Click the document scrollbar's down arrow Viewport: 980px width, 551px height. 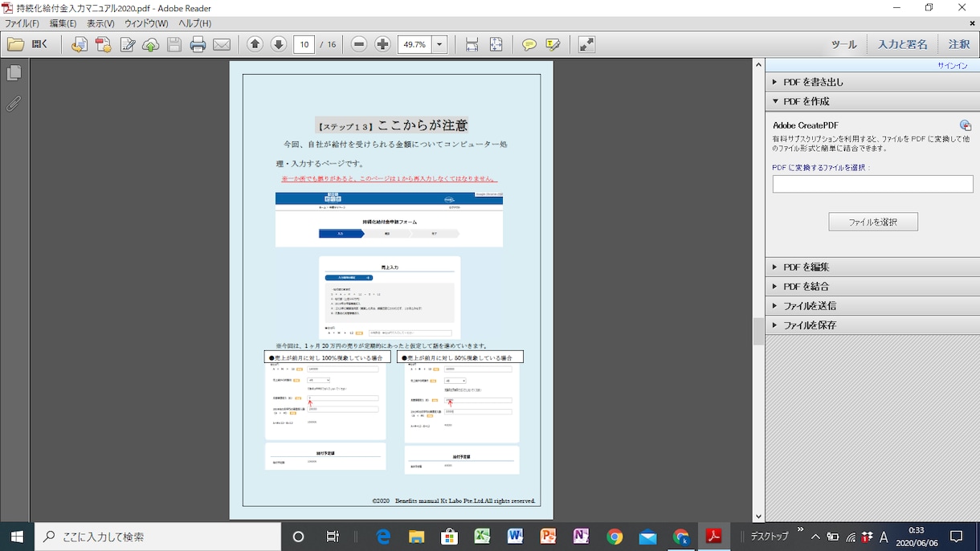tap(758, 516)
